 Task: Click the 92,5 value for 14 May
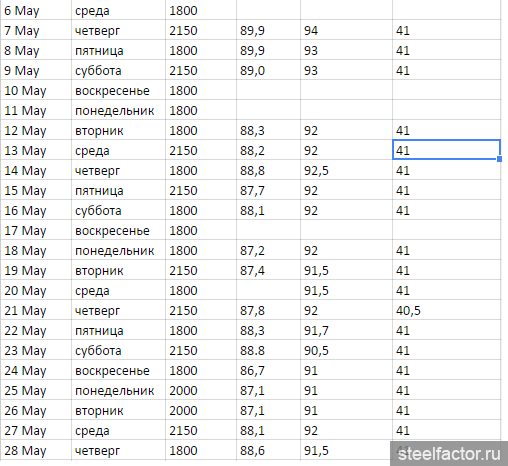click(346, 170)
